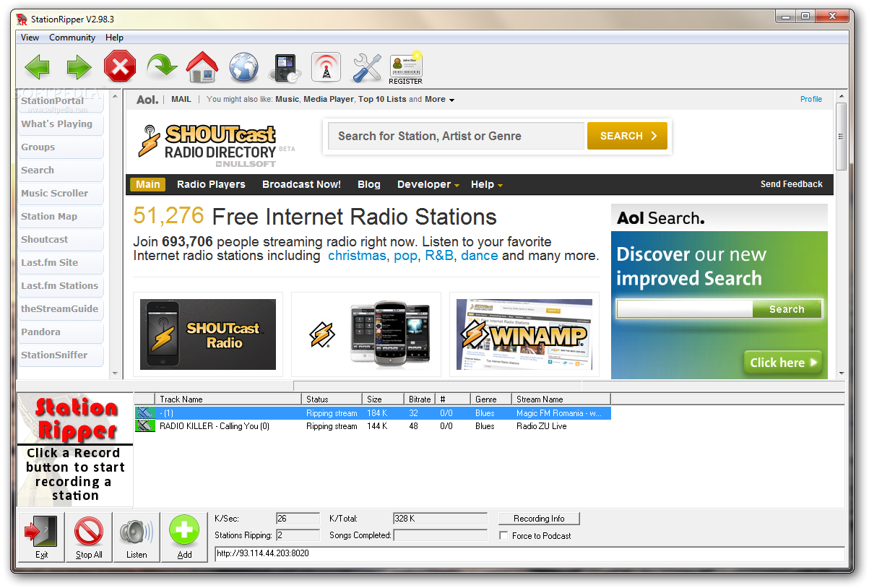Screen dimensions: 869x588
Task: Click the Listen speaker icon
Action: point(137,537)
